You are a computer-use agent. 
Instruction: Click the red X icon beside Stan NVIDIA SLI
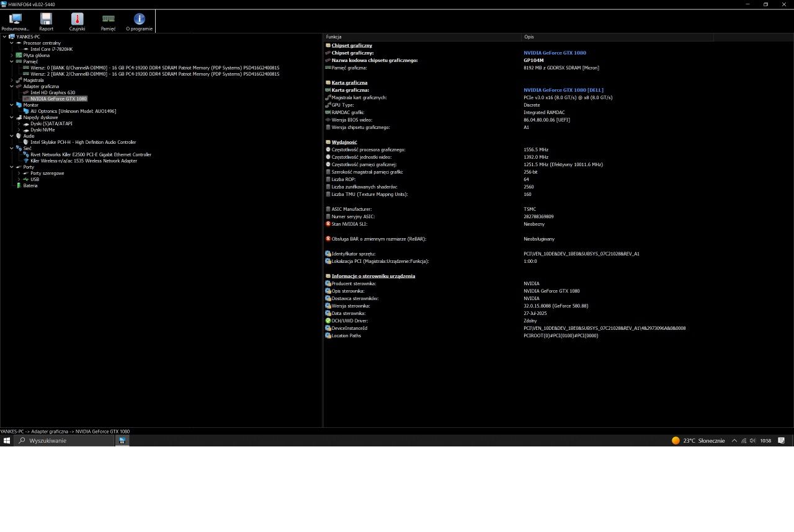pos(328,224)
